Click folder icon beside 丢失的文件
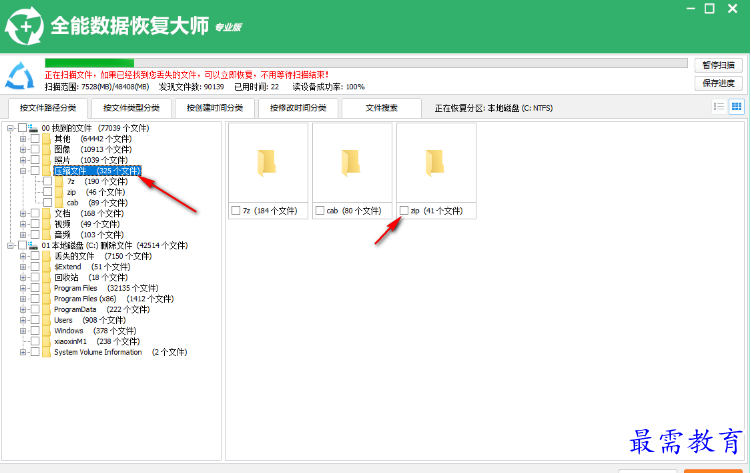 (46, 256)
